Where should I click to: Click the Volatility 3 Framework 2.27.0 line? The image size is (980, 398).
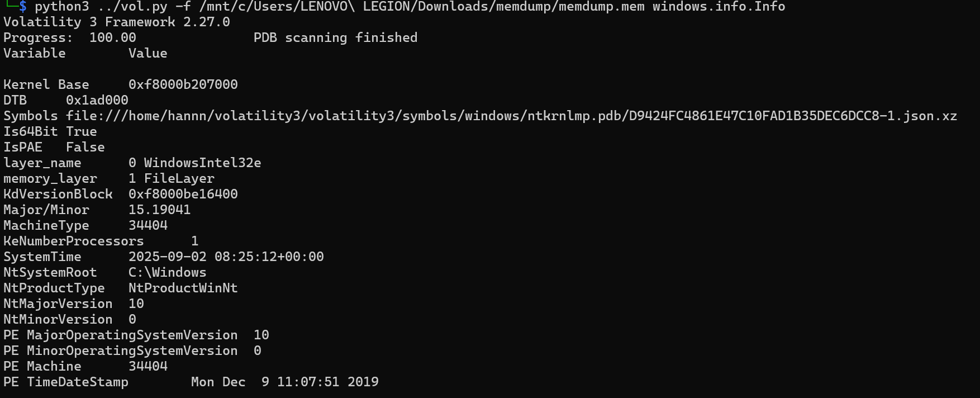116,22
